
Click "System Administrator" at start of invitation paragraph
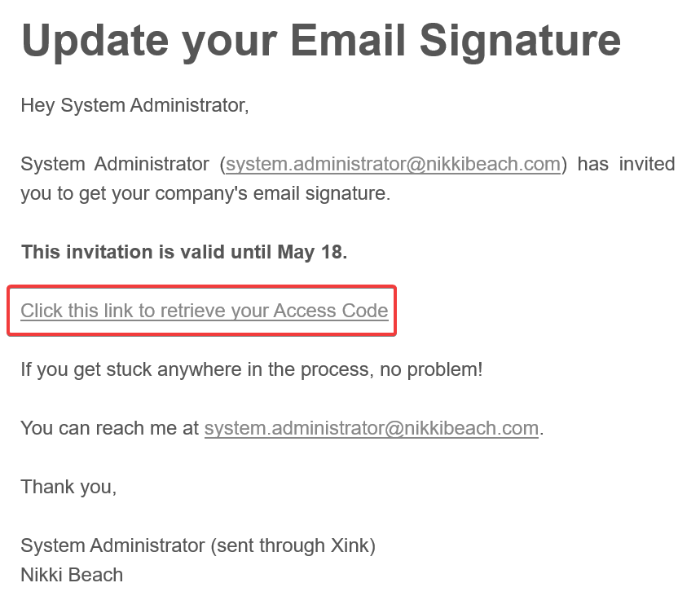pyautogui.click(x=114, y=164)
